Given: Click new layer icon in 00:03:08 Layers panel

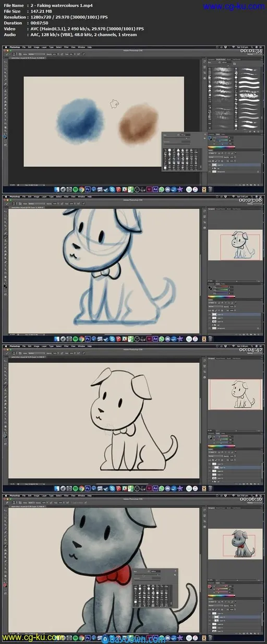Looking at the screenshot, I should pos(254,335).
